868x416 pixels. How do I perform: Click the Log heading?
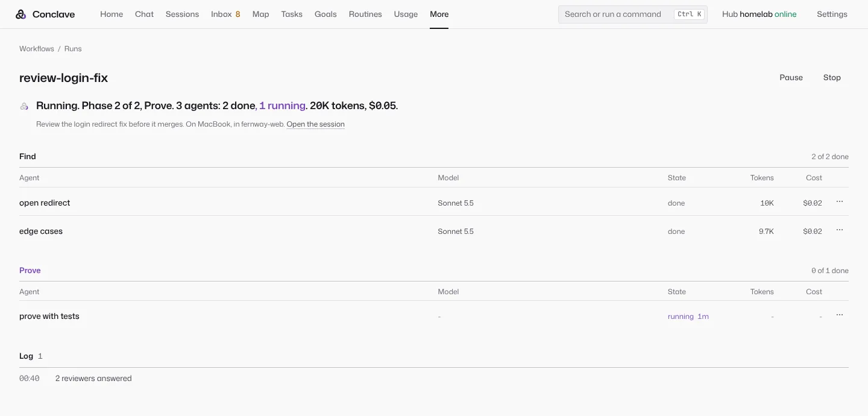(26, 356)
